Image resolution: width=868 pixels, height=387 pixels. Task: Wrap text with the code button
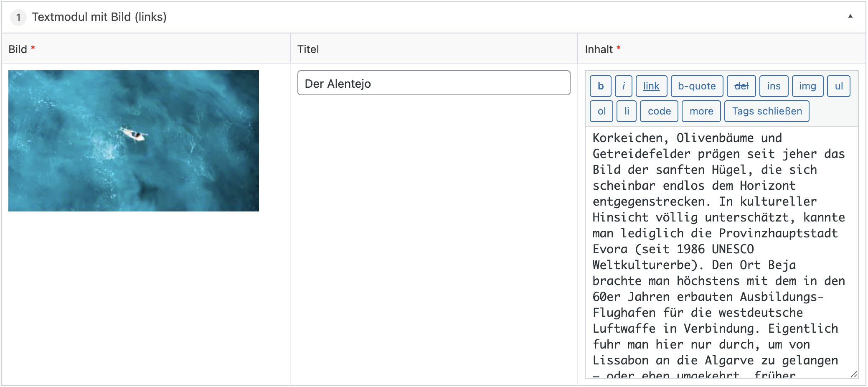click(x=659, y=111)
